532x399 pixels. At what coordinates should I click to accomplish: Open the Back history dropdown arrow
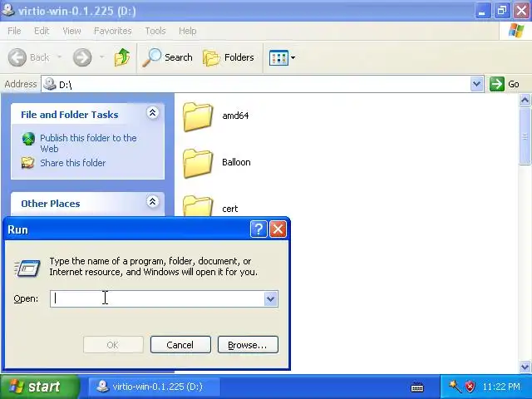point(59,57)
